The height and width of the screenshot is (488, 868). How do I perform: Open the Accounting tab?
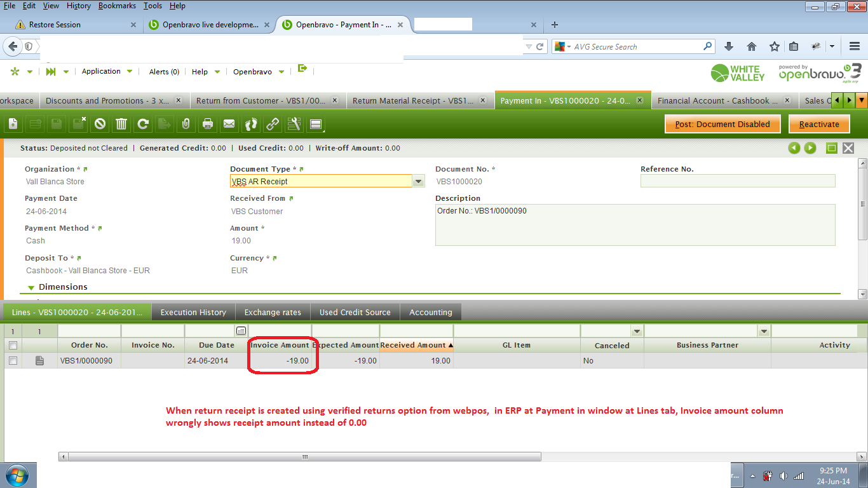pos(430,312)
